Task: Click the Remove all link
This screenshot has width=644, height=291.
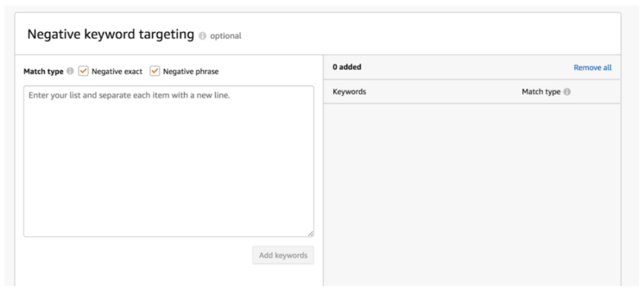Action: [x=592, y=67]
